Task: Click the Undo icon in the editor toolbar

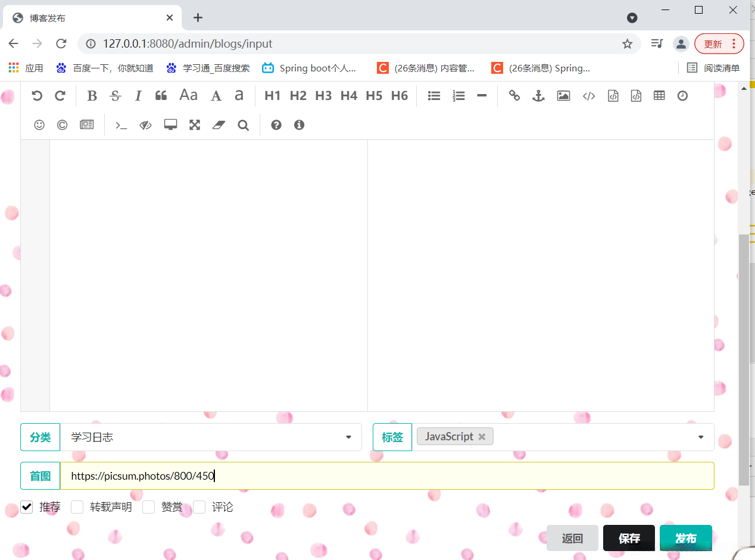Action: [x=37, y=95]
